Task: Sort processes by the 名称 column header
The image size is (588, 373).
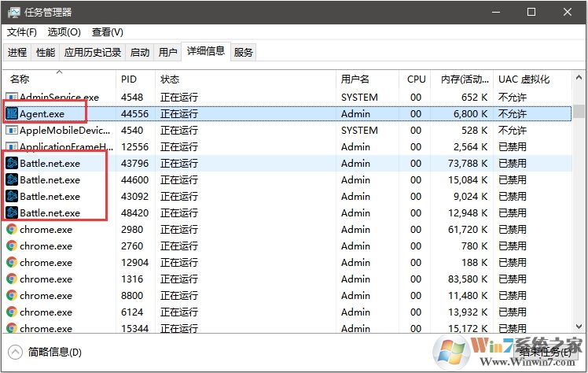Action: [20, 79]
